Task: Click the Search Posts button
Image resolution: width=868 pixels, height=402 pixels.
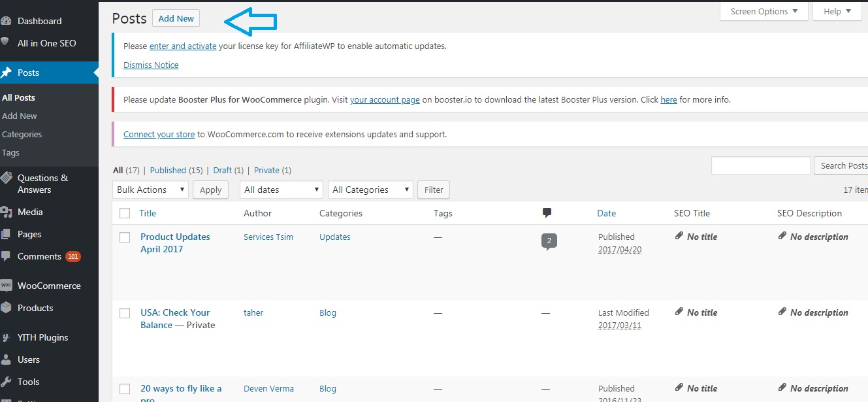Action: pos(843,165)
